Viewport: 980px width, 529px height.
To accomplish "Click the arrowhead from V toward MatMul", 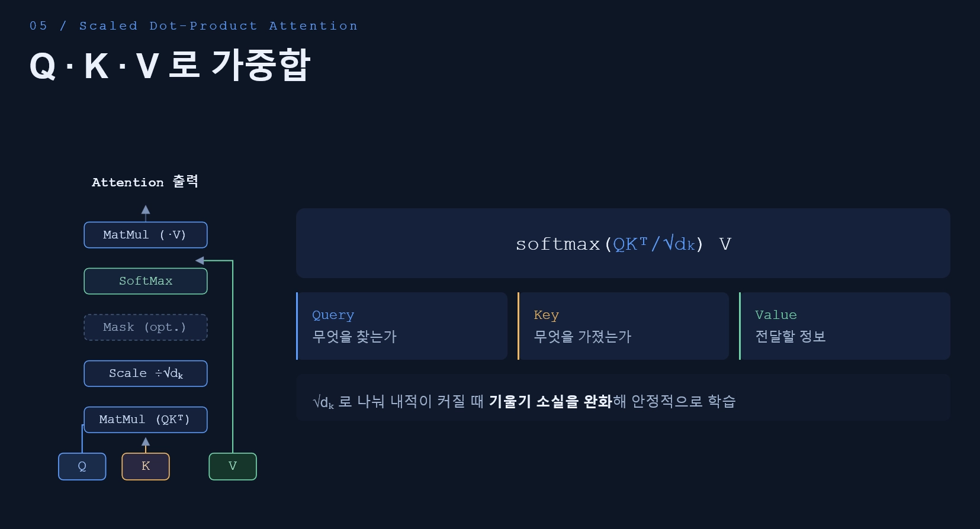I will (x=200, y=260).
